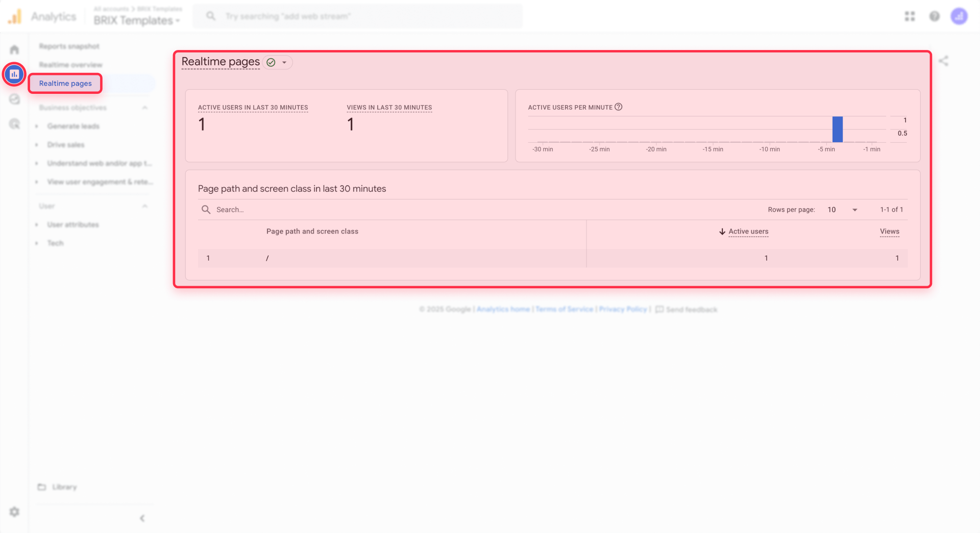This screenshot has width=980, height=533.
Task: Open the Google apps grid
Action: (x=910, y=16)
